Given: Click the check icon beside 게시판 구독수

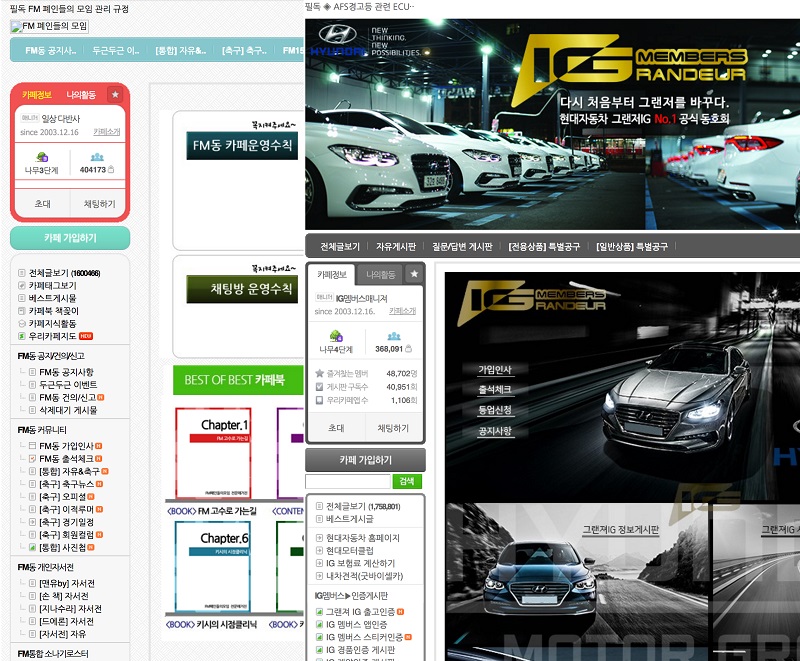Looking at the screenshot, I should coord(319,387).
